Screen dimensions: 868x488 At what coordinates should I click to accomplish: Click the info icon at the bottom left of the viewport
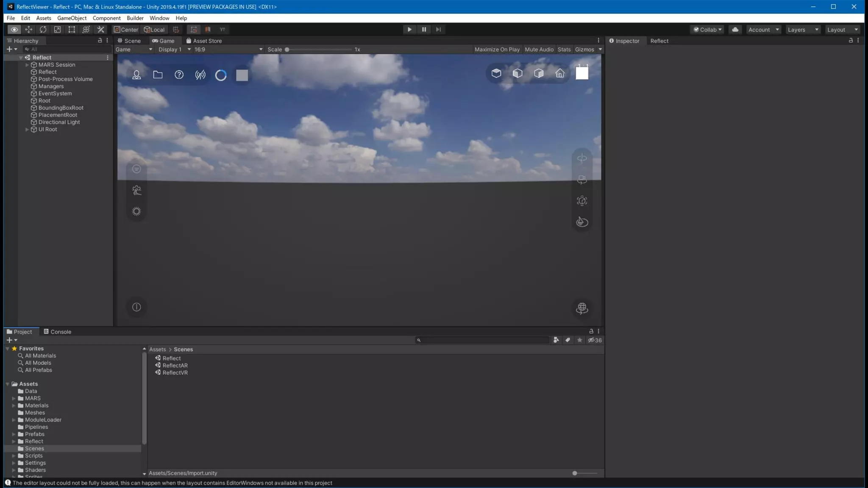click(136, 307)
